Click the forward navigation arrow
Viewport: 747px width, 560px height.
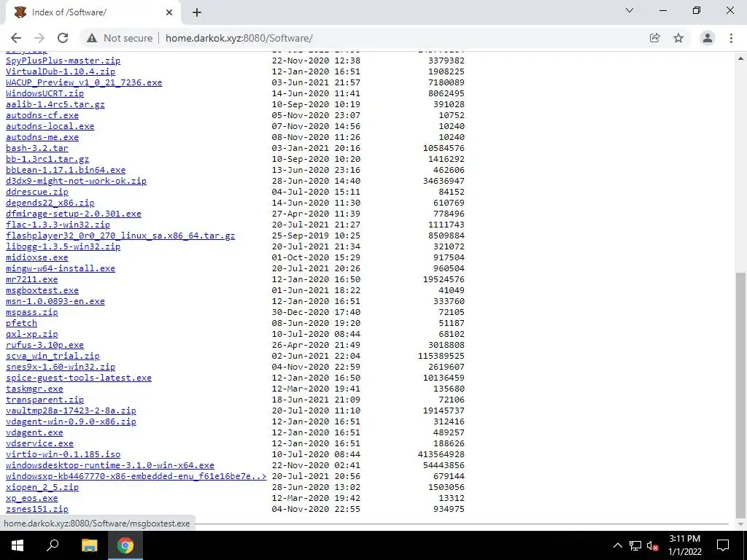coord(39,38)
